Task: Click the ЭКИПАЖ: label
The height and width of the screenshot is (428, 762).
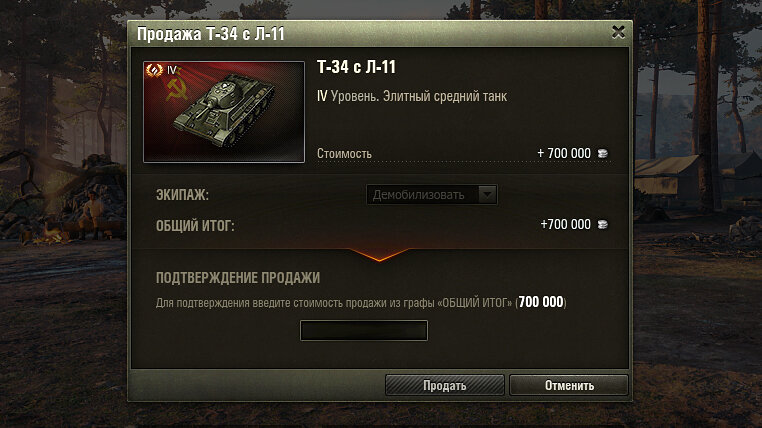Action: pyautogui.click(x=182, y=195)
